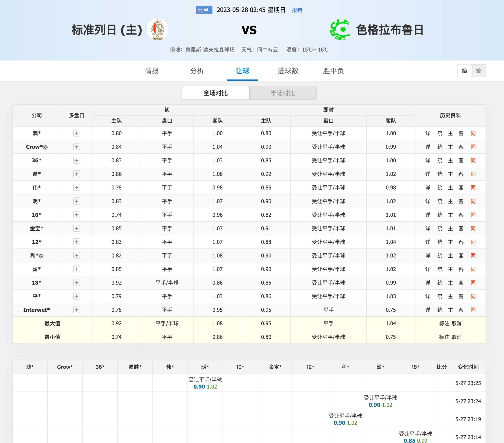Select the 让球 tab
The width and height of the screenshot is (504, 443).
242,71
